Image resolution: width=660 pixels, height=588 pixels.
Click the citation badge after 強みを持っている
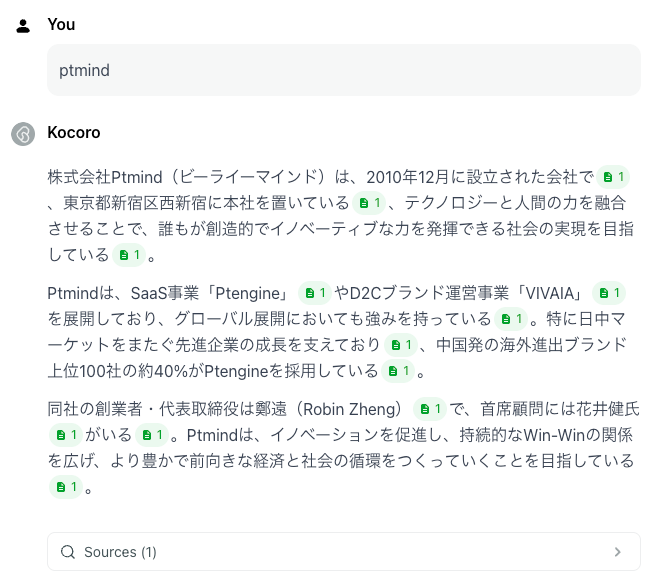click(x=510, y=319)
